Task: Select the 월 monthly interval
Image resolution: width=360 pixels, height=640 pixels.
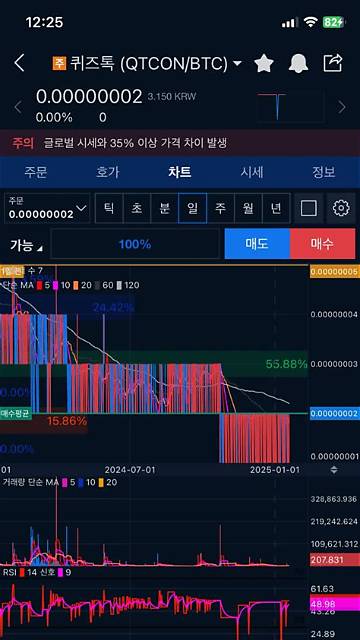Action: (248, 209)
